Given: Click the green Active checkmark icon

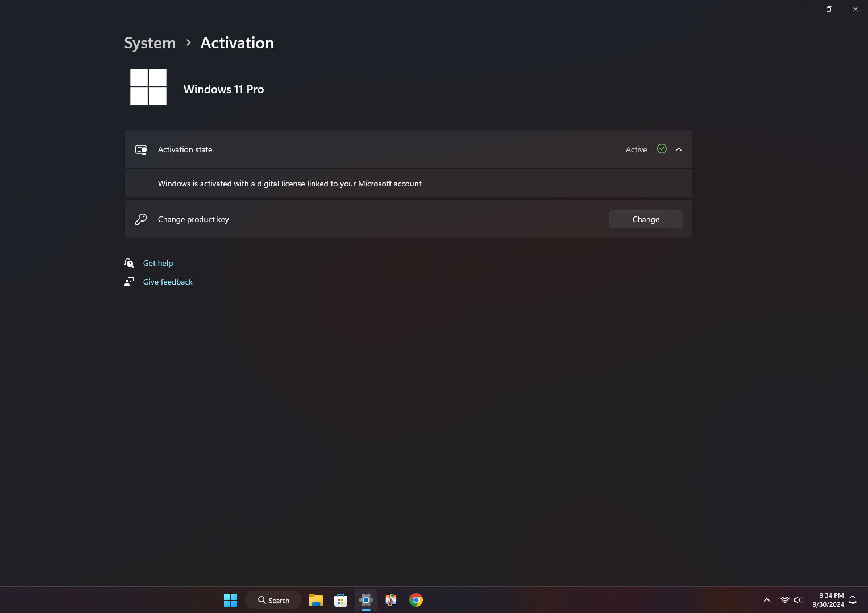Looking at the screenshot, I should tap(662, 149).
